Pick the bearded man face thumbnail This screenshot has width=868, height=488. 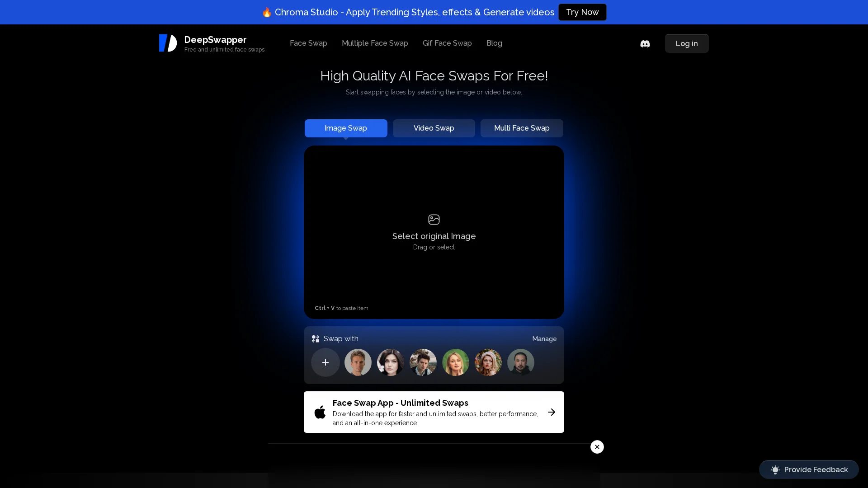pos(520,362)
